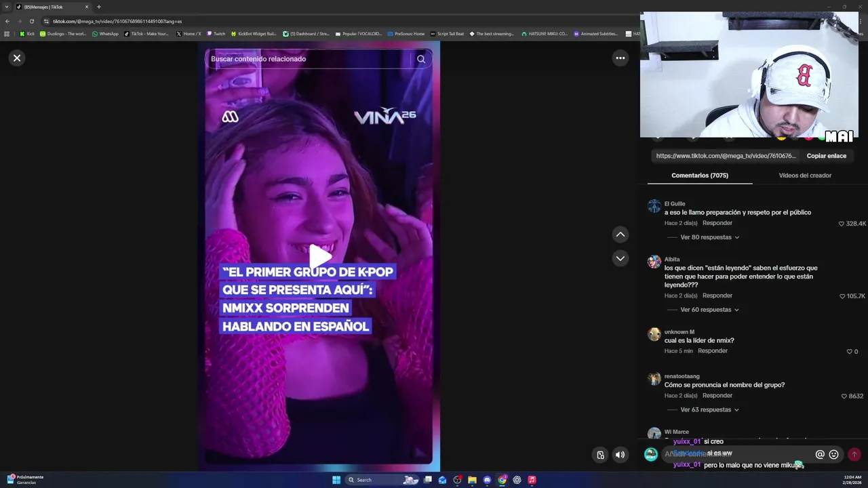Like unknown M's comment heart icon
Screen dimensions: 868x488
coord(849,352)
